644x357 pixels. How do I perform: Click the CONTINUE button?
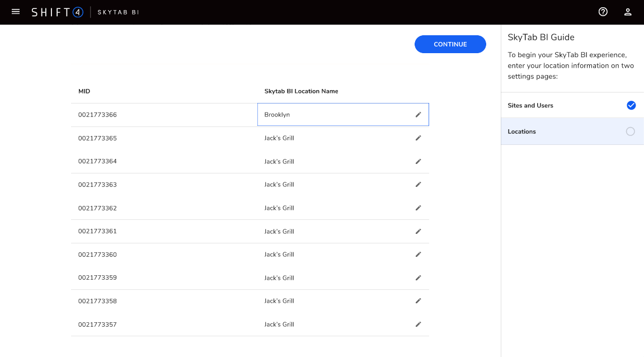(450, 44)
